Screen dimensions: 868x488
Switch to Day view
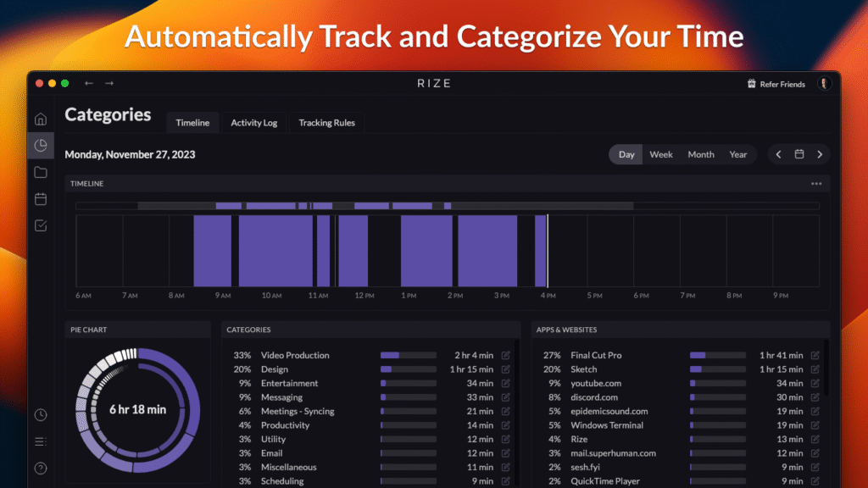pos(626,154)
